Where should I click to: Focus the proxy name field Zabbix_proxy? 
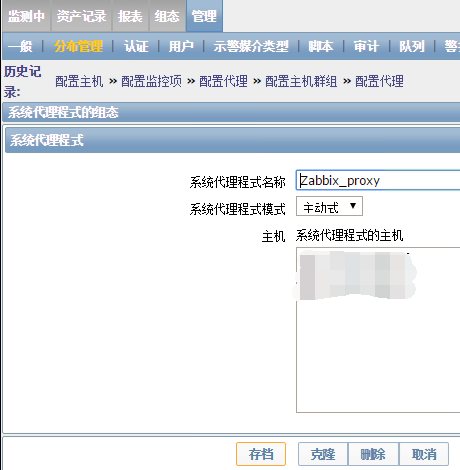(378, 180)
